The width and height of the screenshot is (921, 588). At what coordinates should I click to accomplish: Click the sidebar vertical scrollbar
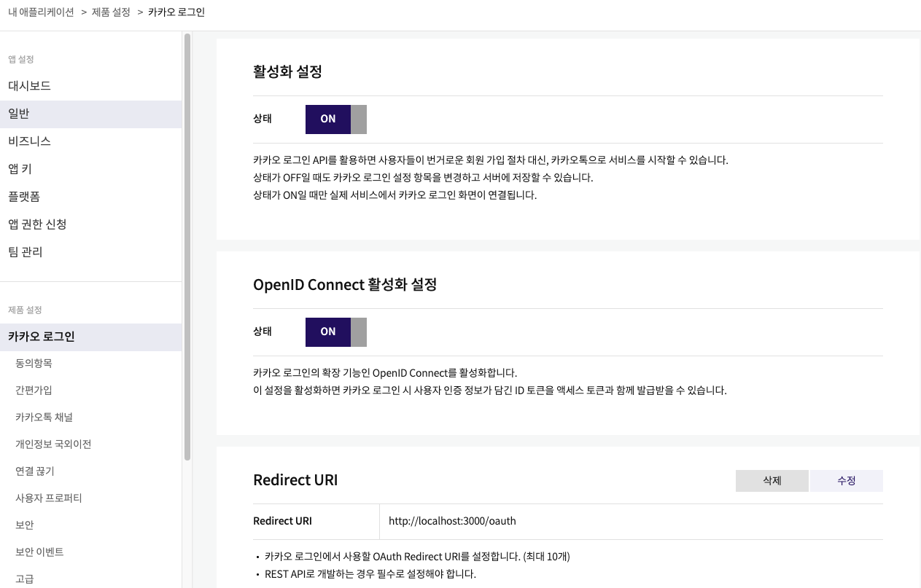pyautogui.click(x=187, y=246)
